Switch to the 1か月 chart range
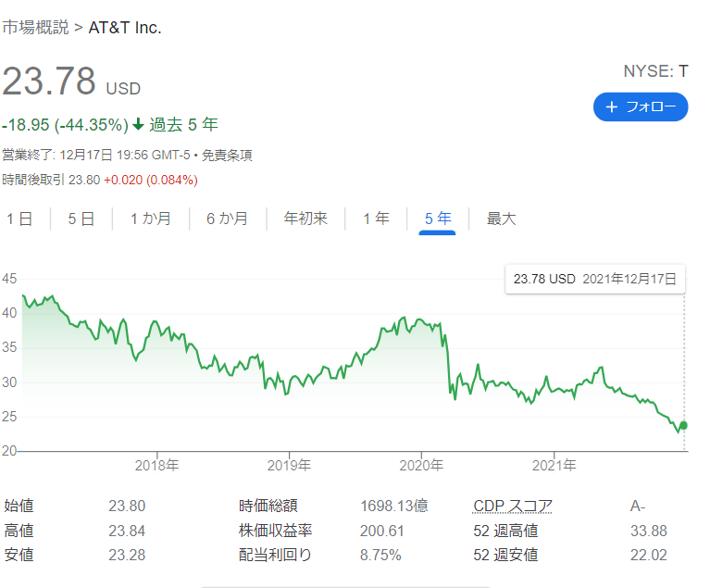710x588 pixels. click(x=151, y=219)
